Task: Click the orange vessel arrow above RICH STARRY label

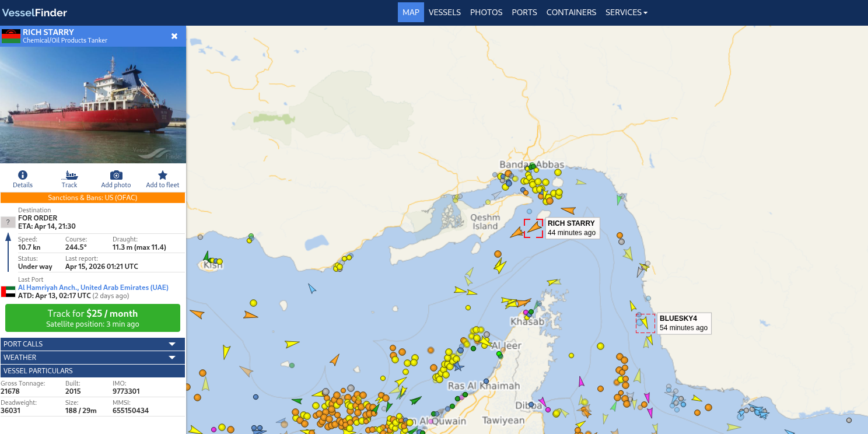Action: (568, 210)
